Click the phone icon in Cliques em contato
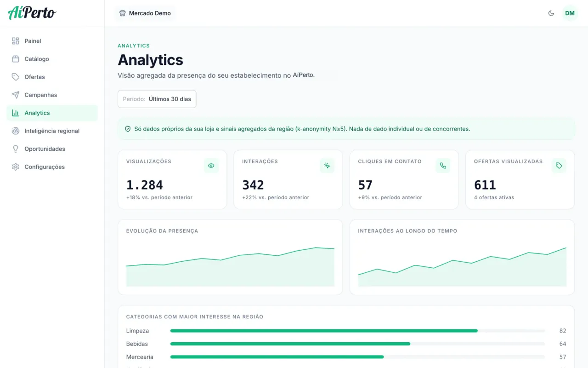 pyautogui.click(x=443, y=166)
